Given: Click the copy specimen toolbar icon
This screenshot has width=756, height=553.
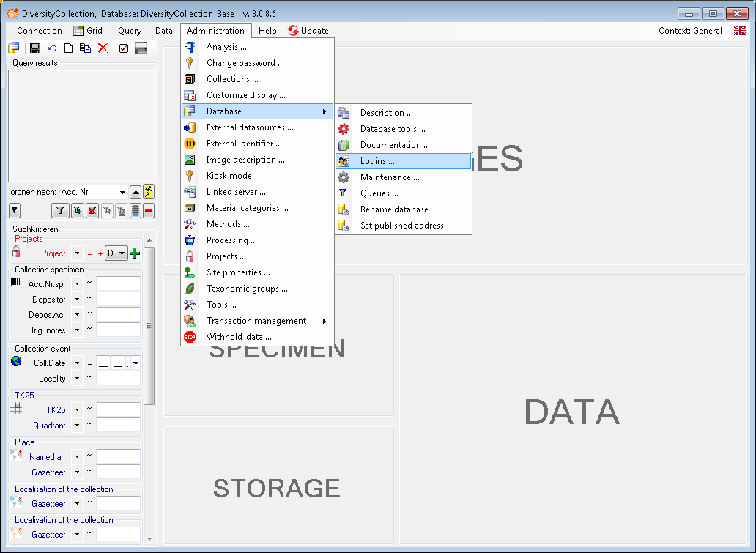Looking at the screenshot, I should pyautogui.click(x=85, y=48).
